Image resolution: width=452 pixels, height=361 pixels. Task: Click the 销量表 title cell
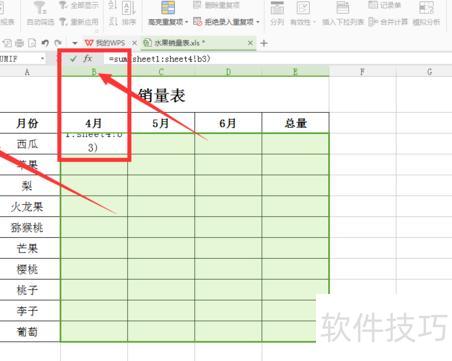tap(161, 95)
